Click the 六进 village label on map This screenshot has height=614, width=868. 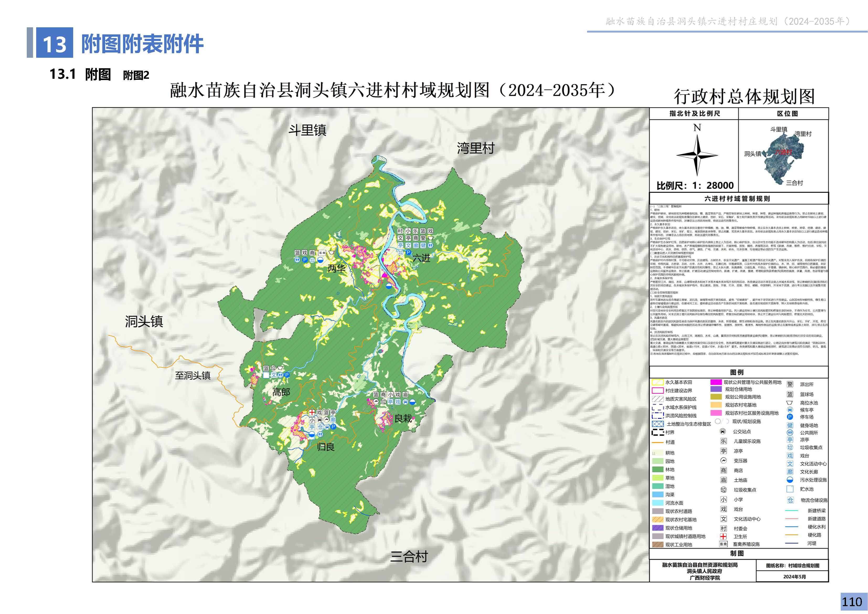[421, 258]
